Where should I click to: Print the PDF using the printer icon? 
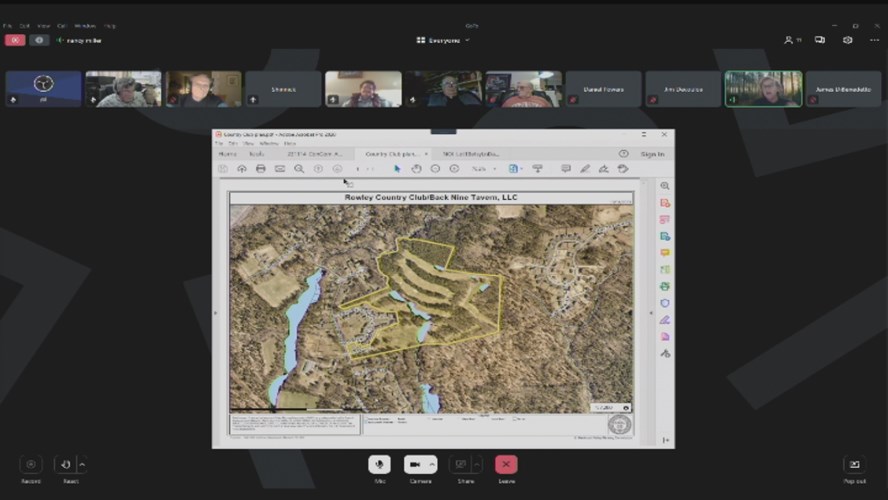click(x=261, y=169)
